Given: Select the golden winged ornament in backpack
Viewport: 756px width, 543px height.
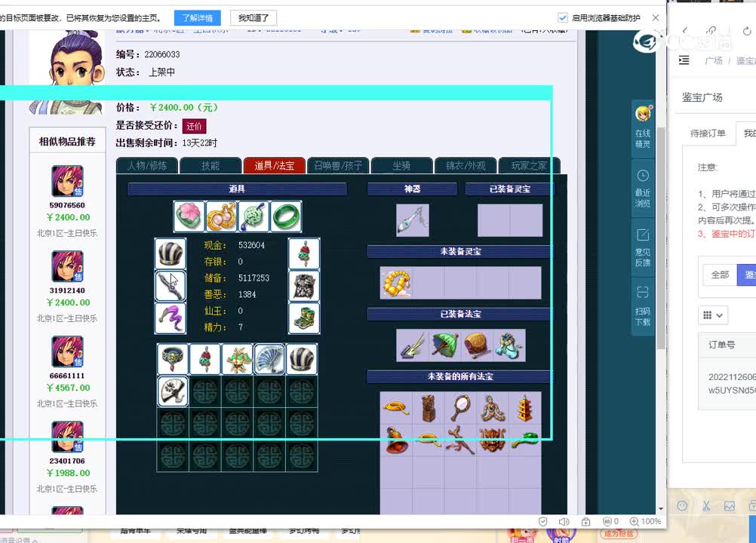Looking at the screenshot, I should (237, 359).
